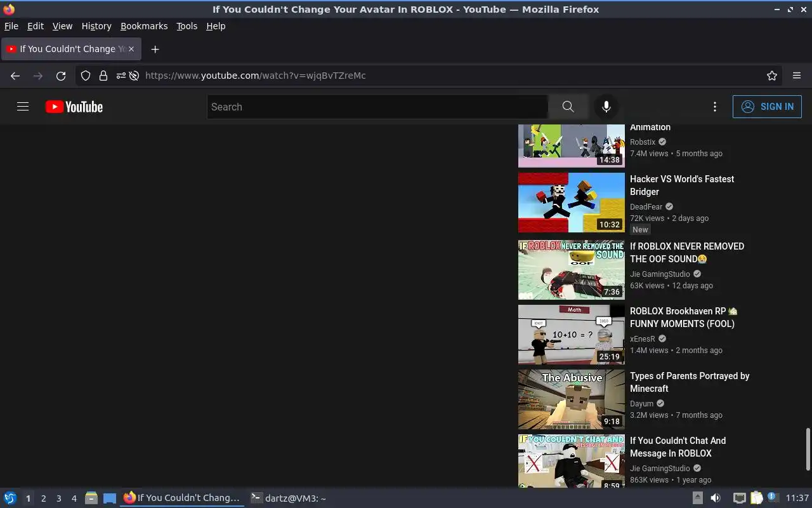Viewport: 812px width, 508px height.
Task: Click the permissions icon in address bar
Action: [x=121, y=76]
